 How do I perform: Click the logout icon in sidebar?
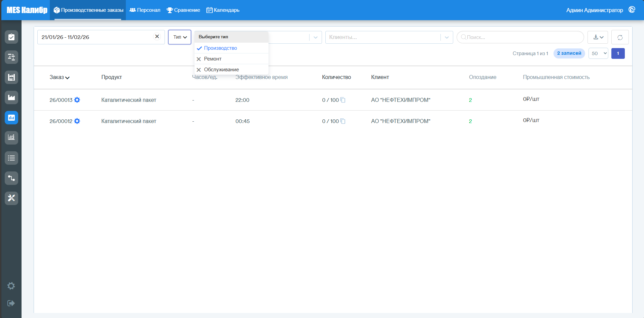11,303
